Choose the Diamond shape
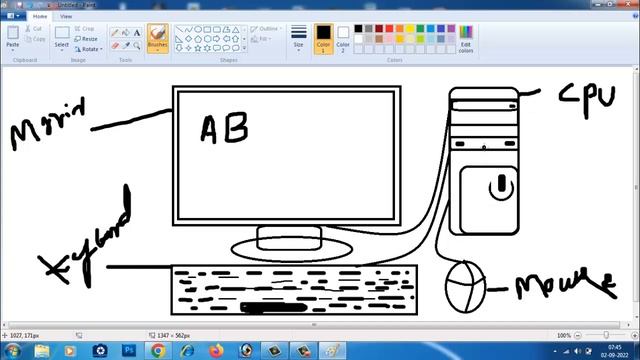 188,39
